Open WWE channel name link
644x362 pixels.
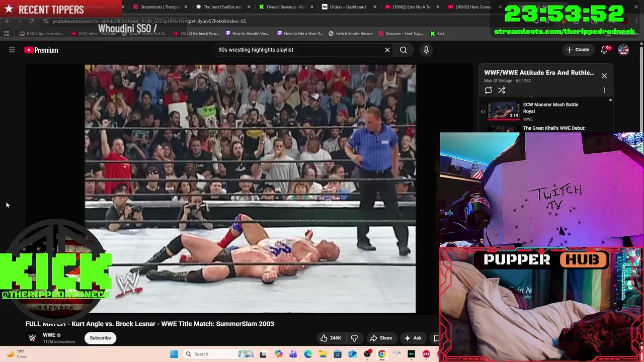tap(49, 335)
